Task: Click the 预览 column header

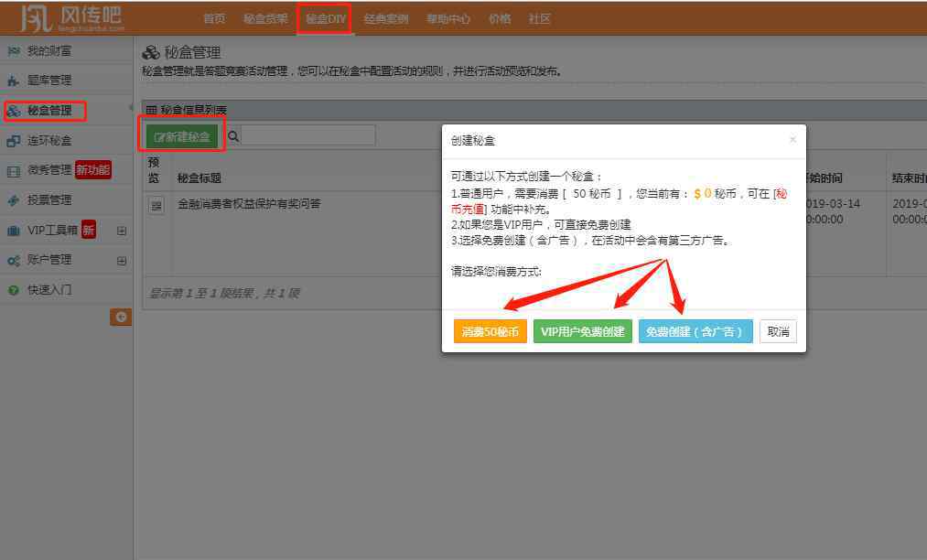Action: tap(154, 170)
